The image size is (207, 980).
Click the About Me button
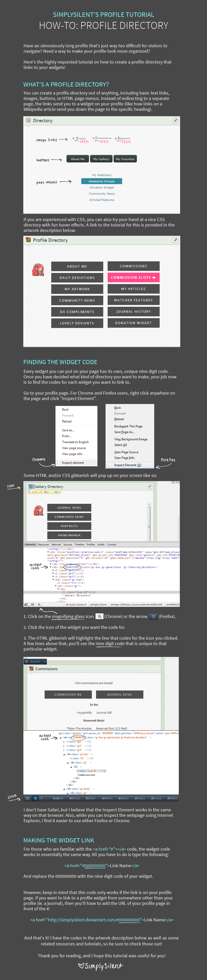click(x=78, y=159)
